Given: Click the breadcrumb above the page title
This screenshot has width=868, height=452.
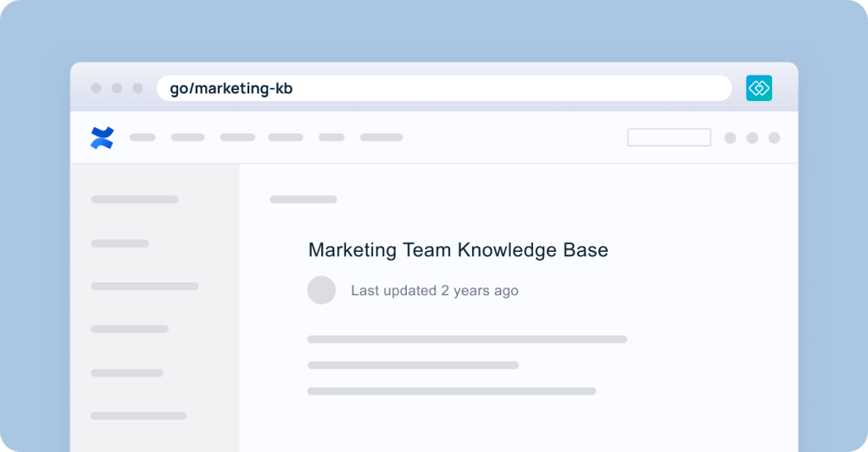Looking at the screenshot, I should click(x=303, y=199).
